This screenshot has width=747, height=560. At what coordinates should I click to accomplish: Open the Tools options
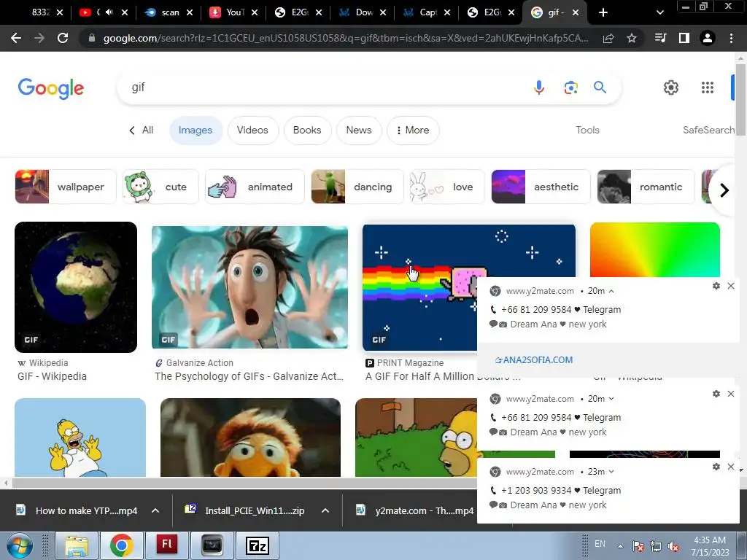tap(587, 130)
